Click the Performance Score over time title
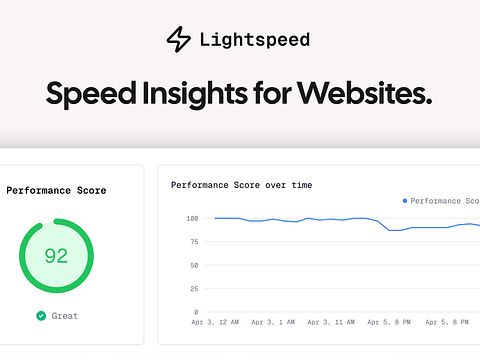The height and width of the screenshot is (360, 480). 242,185
